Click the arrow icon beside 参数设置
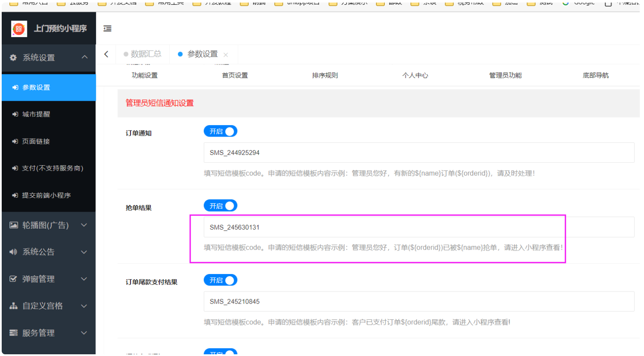The image size is (644, 356). click(x=15, y=88)
